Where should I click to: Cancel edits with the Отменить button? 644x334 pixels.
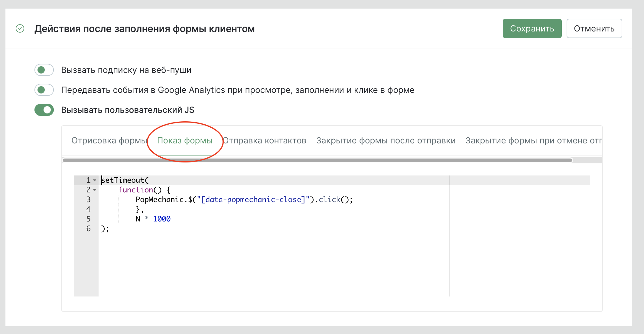(594, 28)
